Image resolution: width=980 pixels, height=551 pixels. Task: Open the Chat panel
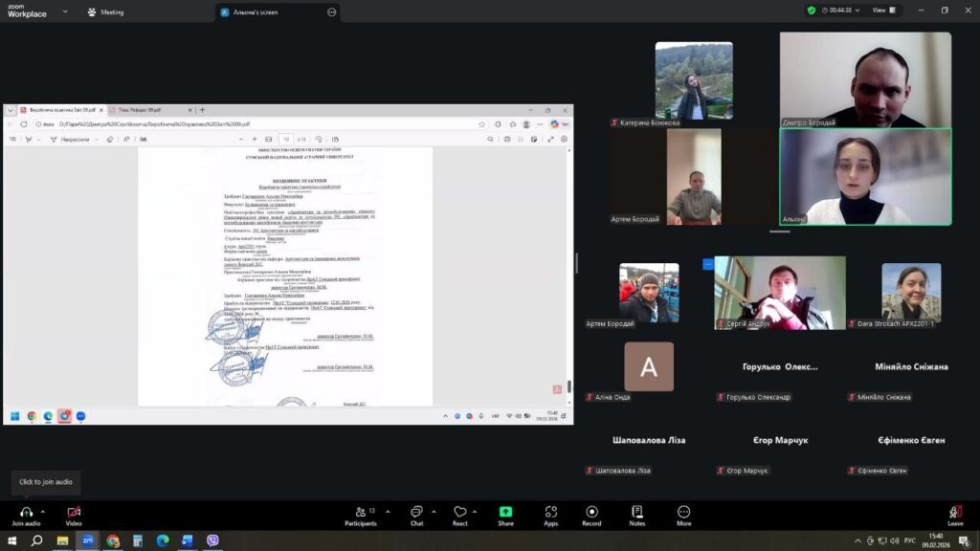click(416, 512)
